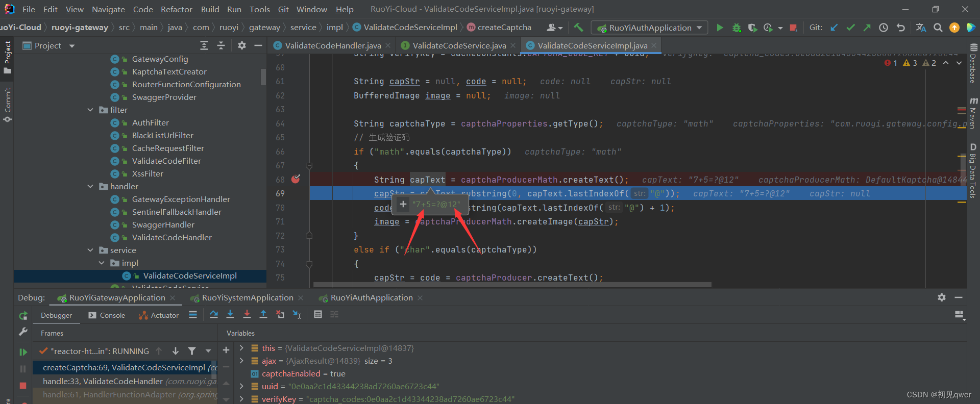Click Step Over in debugger toolbar

[x=214, y=315]
